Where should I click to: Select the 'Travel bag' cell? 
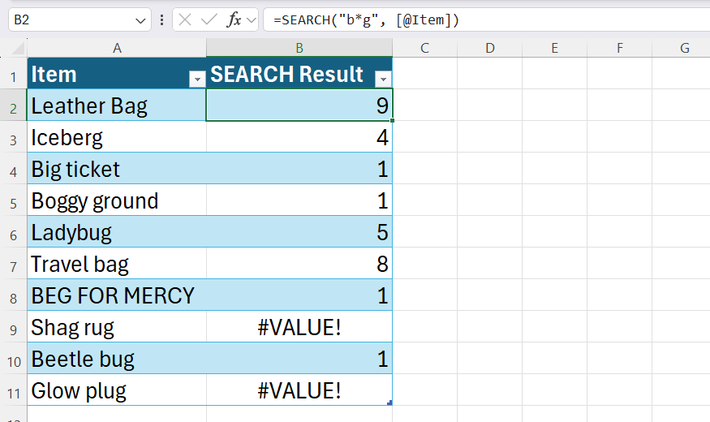(x=117, y=264)
